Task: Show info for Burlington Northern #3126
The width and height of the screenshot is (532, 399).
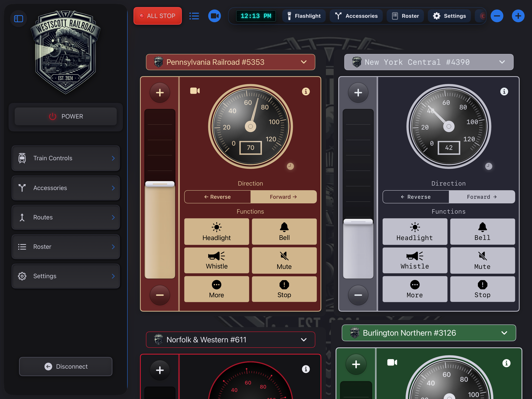Action: [x=506, y=363]
